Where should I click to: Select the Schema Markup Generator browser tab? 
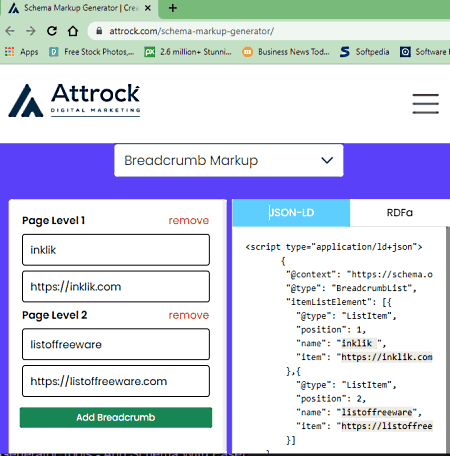80,8
